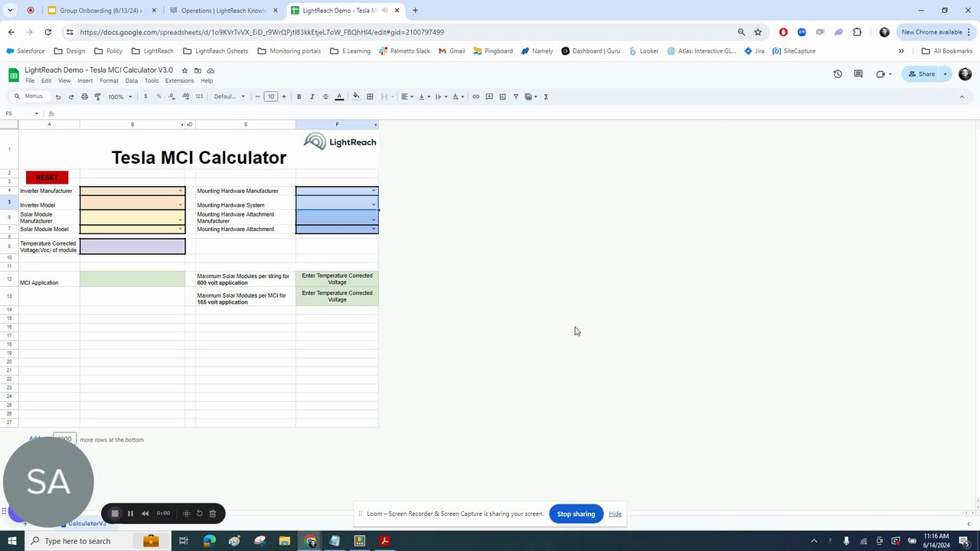
Task: Click the Share button
Action: click(922, 74)
